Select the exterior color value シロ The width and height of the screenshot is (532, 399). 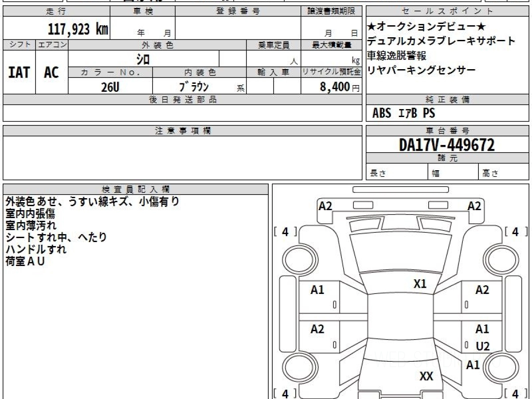(x=143, y=59)
